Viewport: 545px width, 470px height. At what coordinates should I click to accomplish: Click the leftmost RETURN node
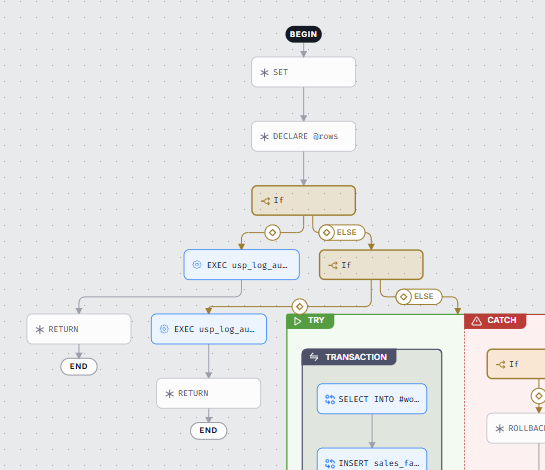coord(79,329)
